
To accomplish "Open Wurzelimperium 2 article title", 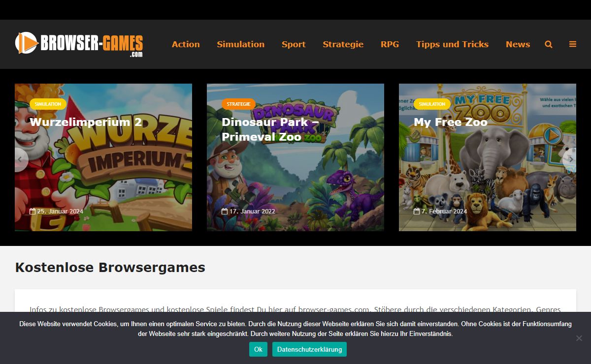I will point(86,122).
